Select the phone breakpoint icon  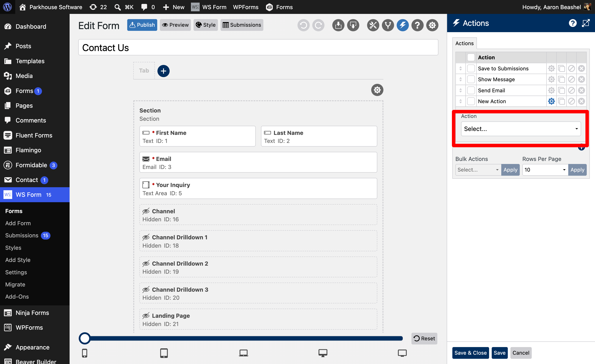pos(85,353)
